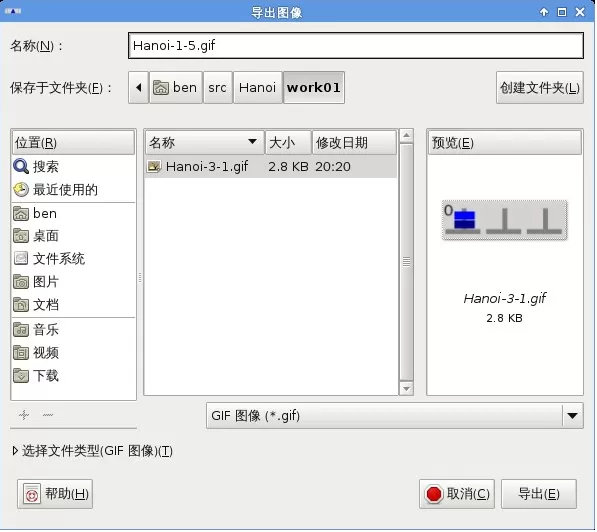The height and width of the screenshot is (532, 597).
Task: Open Recently Used (最近使用的) in sidebar
Action: click(x=73, y=190)
